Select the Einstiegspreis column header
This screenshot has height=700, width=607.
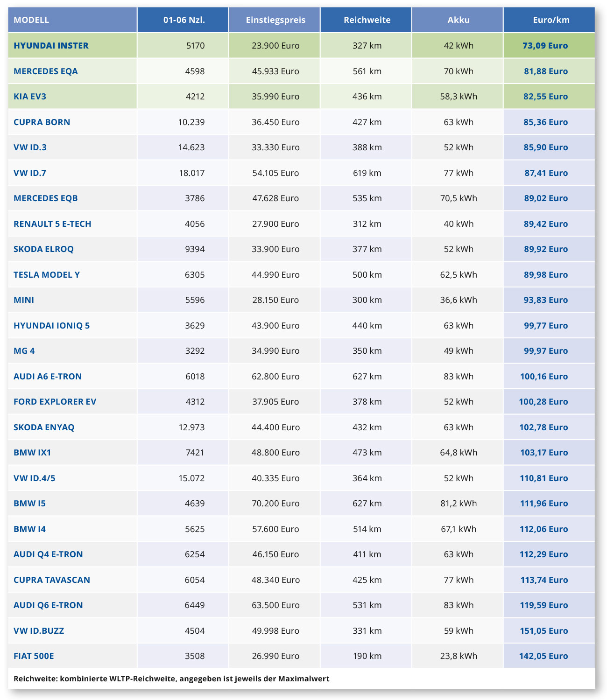tap(275, 20)
